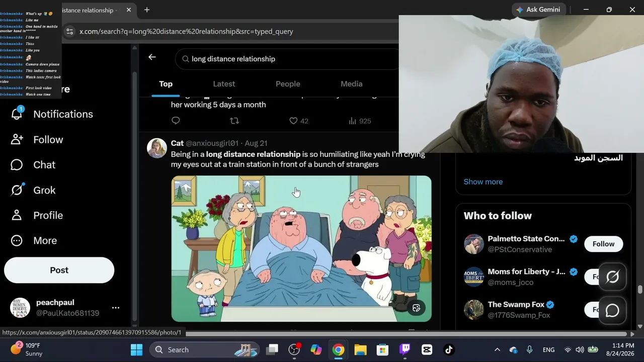Go back using the search page arrow
The height and width of the screenshot is (362, 644).
point(152,57)
